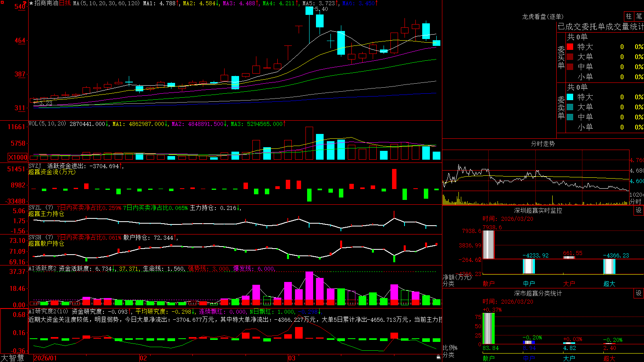This screenshot has width=644, height=362.
Task: Click the 委买单 section label
Action: [561, 57]
